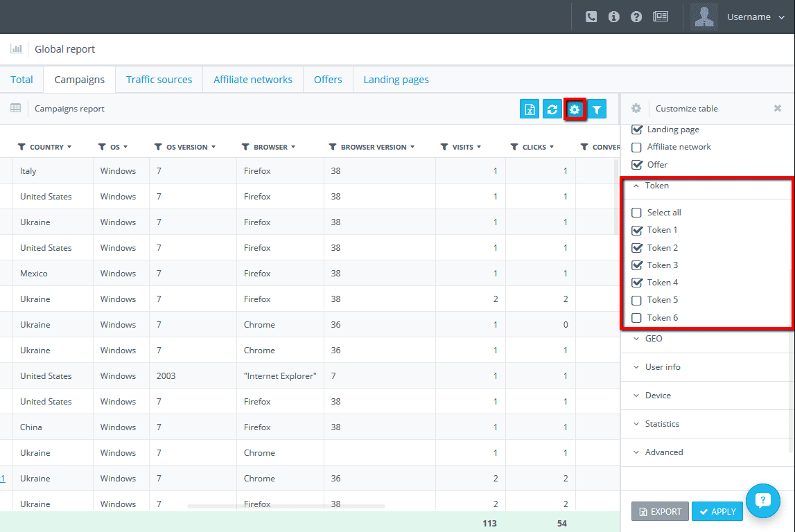Click the OS column filter icon
The width and height of the screenshot is (795, 532).
[x=102, y=147]
